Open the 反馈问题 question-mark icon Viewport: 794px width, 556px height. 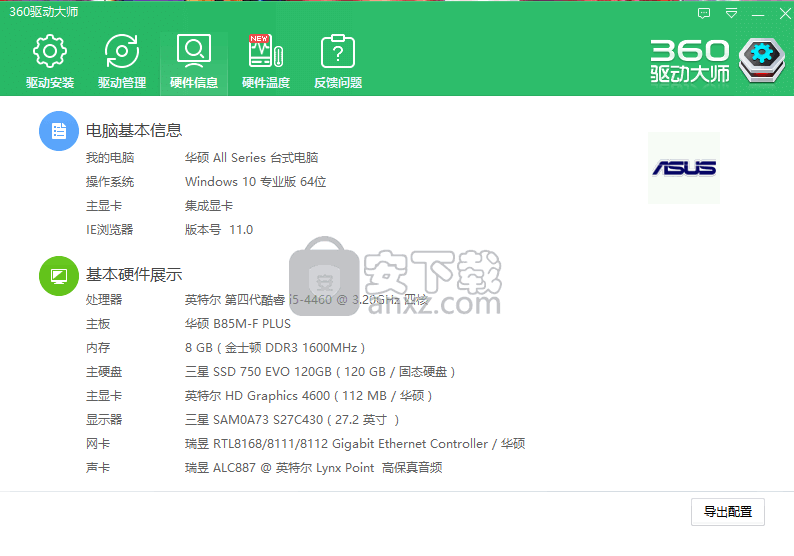click(338, 51)
